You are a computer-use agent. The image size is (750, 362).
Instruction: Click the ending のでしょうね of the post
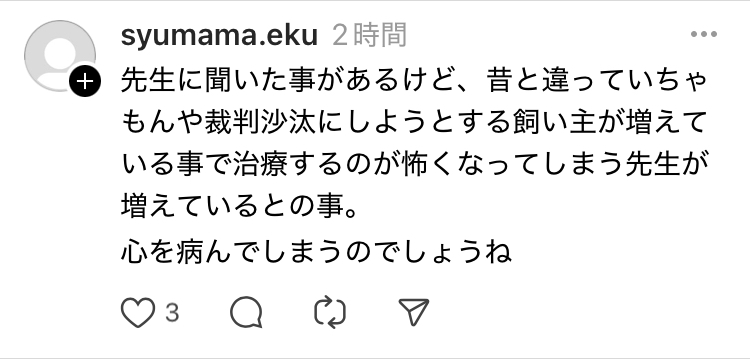click(x=428, y=252)
